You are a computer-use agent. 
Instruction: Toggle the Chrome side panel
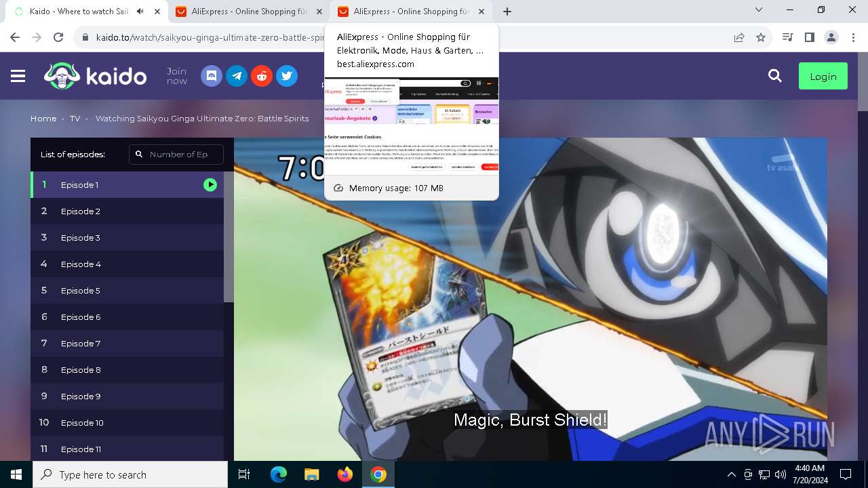809,37
